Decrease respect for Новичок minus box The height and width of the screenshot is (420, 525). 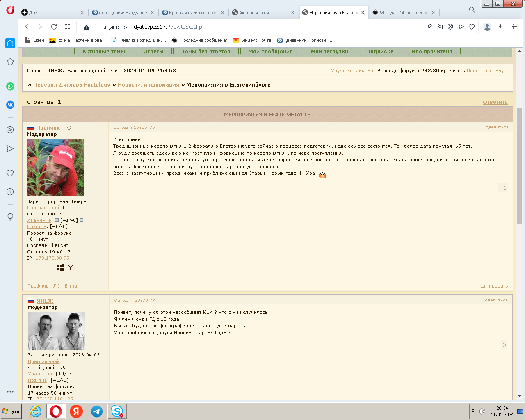(81, 220)
